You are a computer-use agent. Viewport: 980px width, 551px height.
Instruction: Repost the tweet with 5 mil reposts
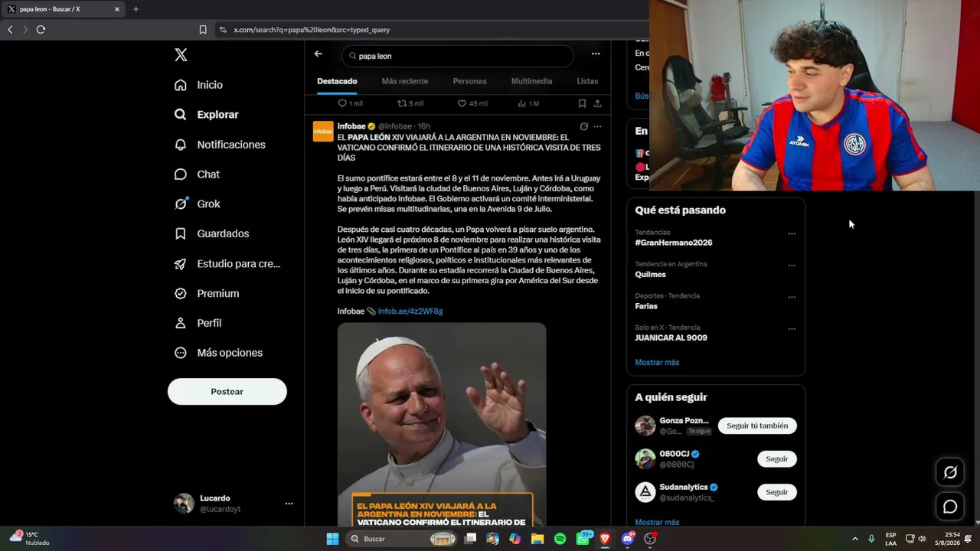(x=402, y=103)
